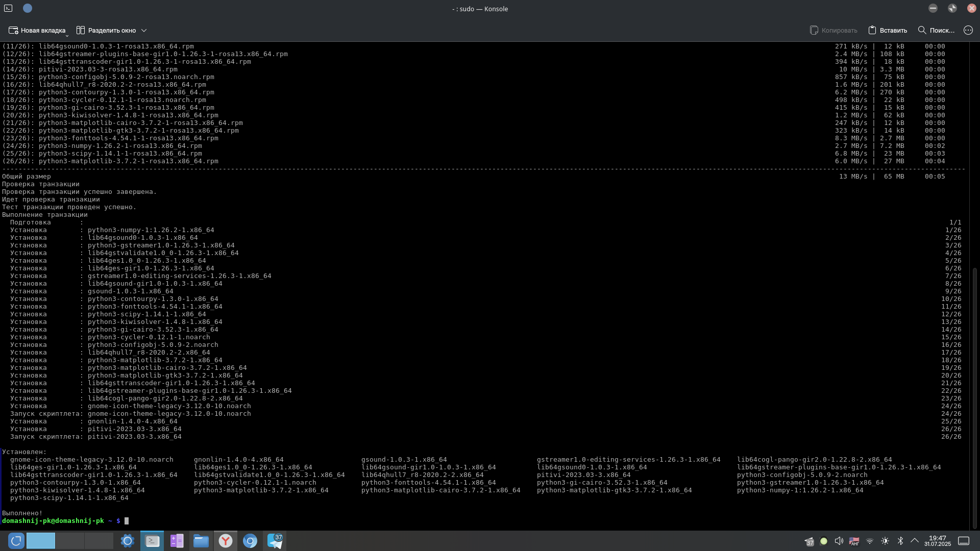Viewport: 980px width, 551px height.
Task: Switch keyboard layout via the flag indicator
Action: coord(854,541)
